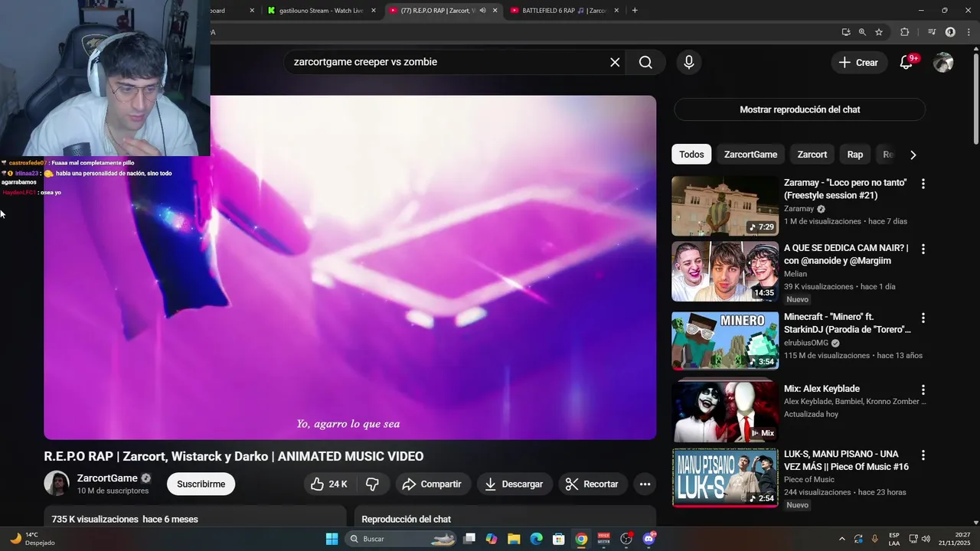Open options for Mix: Alex Keyblade
The image size is (980, 551).
pyautogui.click(x=923, y=390)
